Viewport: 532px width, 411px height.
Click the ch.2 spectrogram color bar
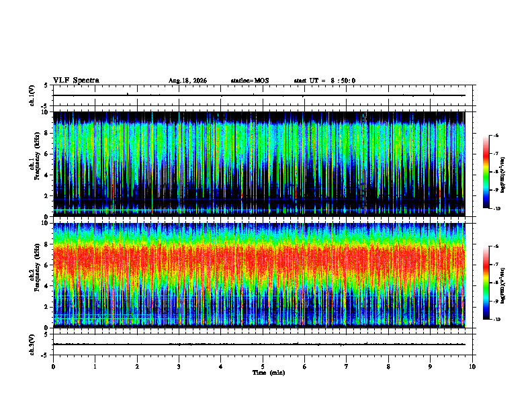click(486, 283)
